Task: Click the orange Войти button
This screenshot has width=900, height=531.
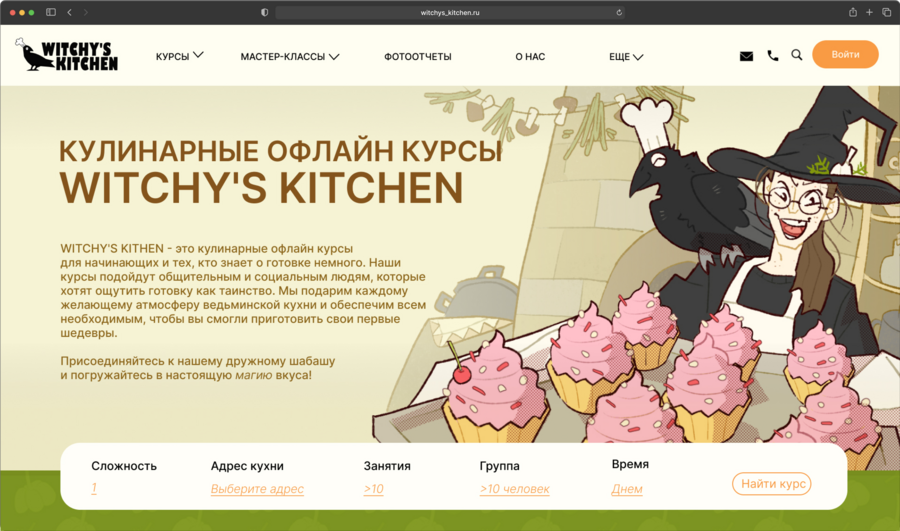Action: tap(845, 55)
